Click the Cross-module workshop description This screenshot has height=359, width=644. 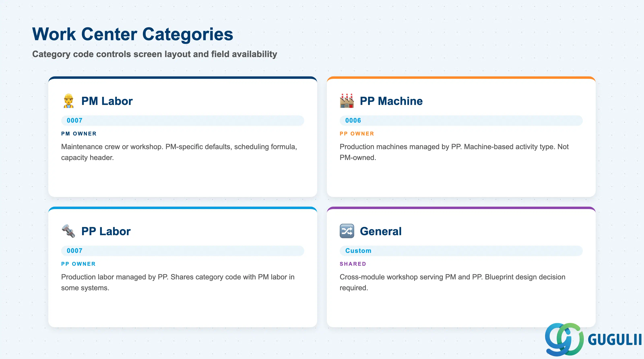coord(452,282)
